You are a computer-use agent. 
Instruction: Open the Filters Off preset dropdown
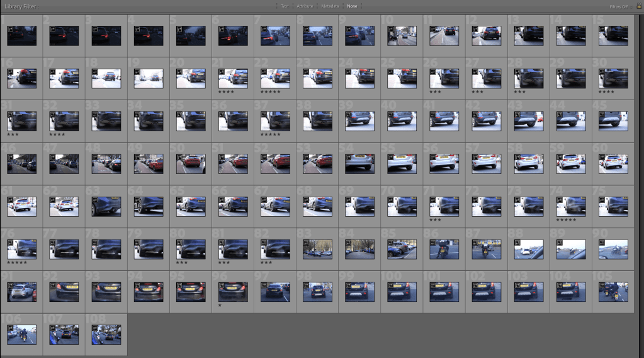pyautogui.click(x=619, y=6)
